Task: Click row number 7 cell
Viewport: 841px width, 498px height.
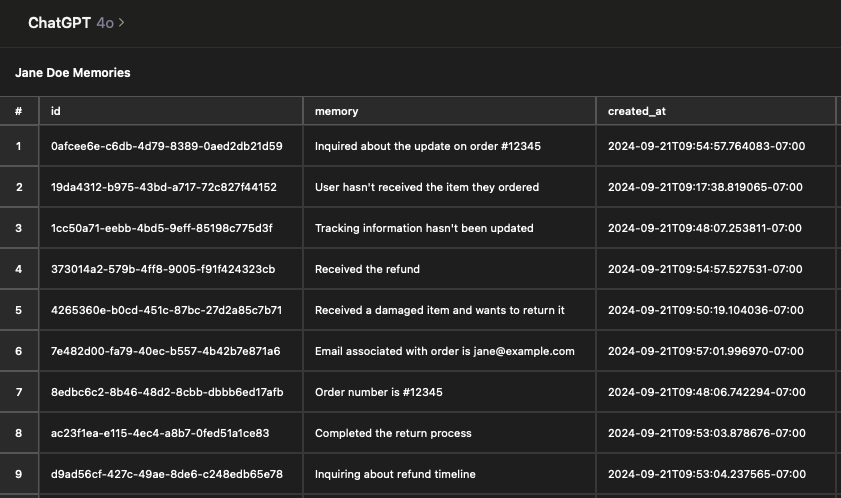Action: (x=19, y=392)
